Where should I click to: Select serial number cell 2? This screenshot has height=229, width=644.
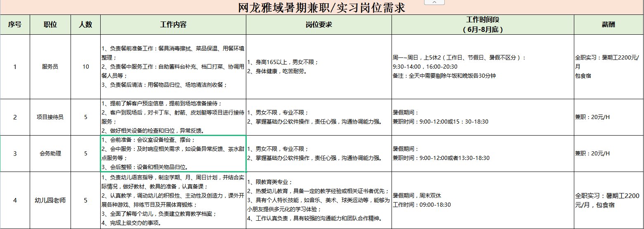coord(15,117)
